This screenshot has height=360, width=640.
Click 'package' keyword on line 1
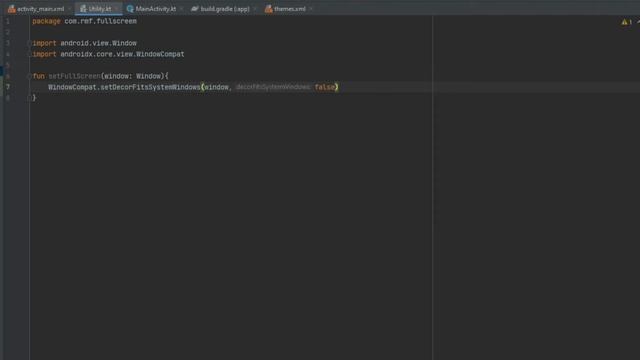[x=46, y=21]
